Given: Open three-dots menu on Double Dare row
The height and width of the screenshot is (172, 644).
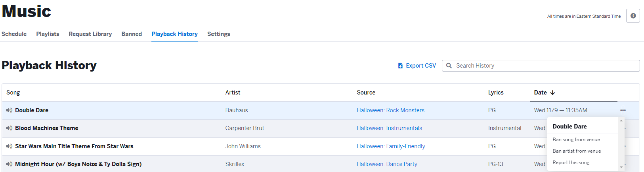Looking at the screenshot, I should coord(623,110).
